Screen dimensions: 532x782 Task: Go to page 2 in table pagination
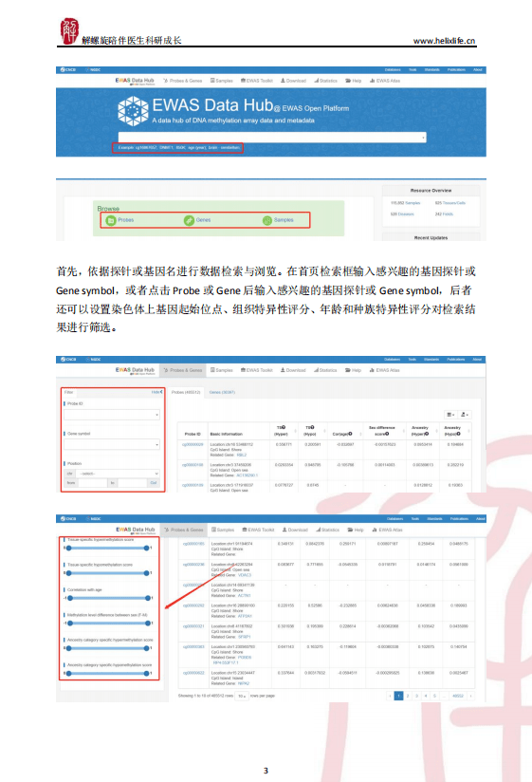pyautogui.click(x=408, y=696)
